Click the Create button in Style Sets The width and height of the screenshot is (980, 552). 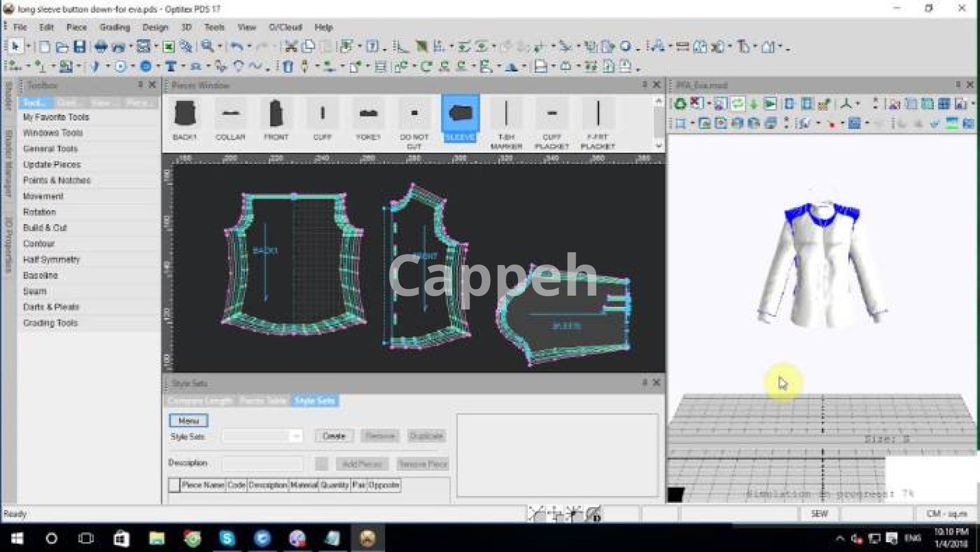click(x=334, y=436)
